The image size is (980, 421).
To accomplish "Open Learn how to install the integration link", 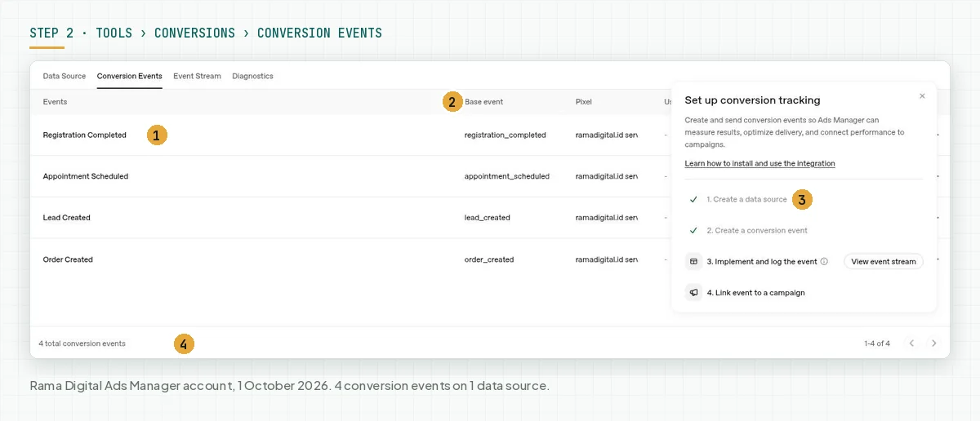I will click(x=759, y=163).
